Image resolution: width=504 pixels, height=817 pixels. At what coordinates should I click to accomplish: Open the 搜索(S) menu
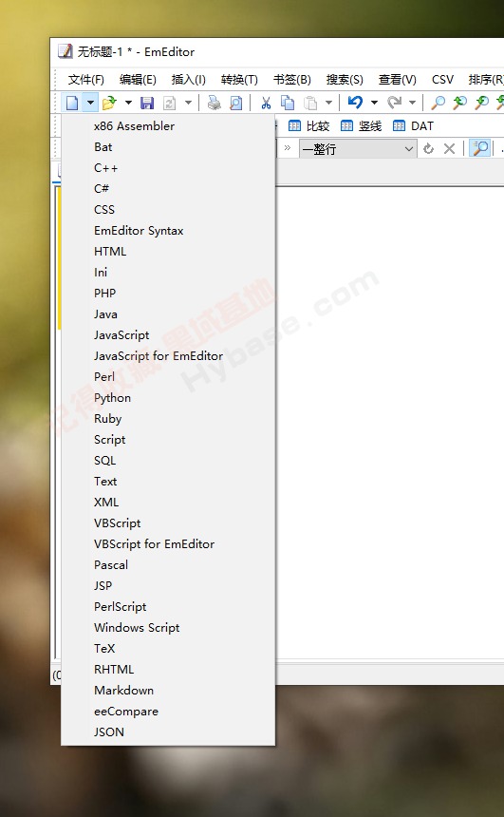[x=345, y=80]
